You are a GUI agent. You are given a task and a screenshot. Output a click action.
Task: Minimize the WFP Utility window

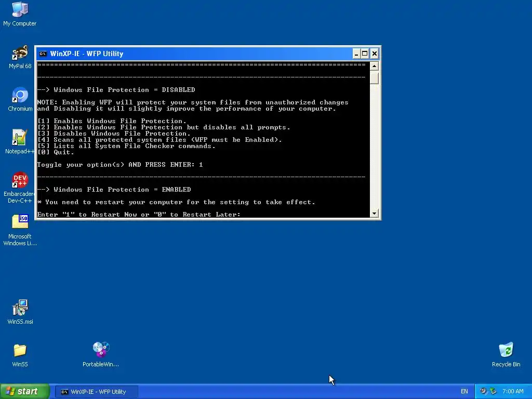[x=356, y=54]
